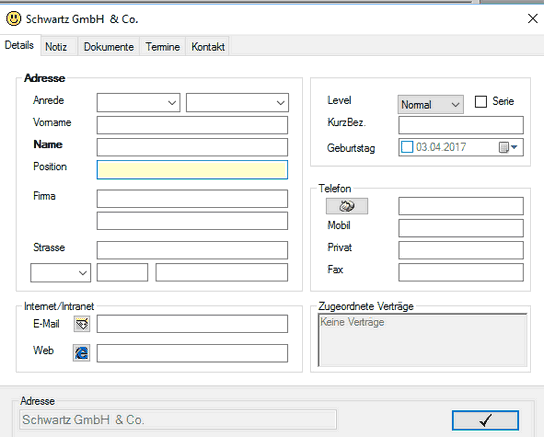Click the Privat phone field
The image size is (544, 437).
point(461,250)
